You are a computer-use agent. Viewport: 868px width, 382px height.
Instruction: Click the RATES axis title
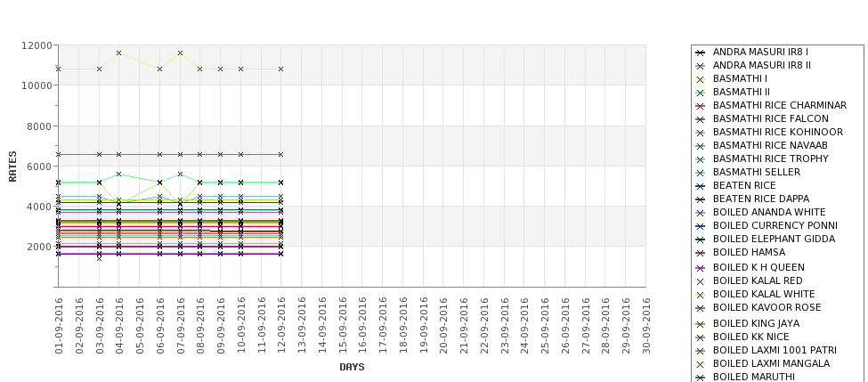coord(12,166)
